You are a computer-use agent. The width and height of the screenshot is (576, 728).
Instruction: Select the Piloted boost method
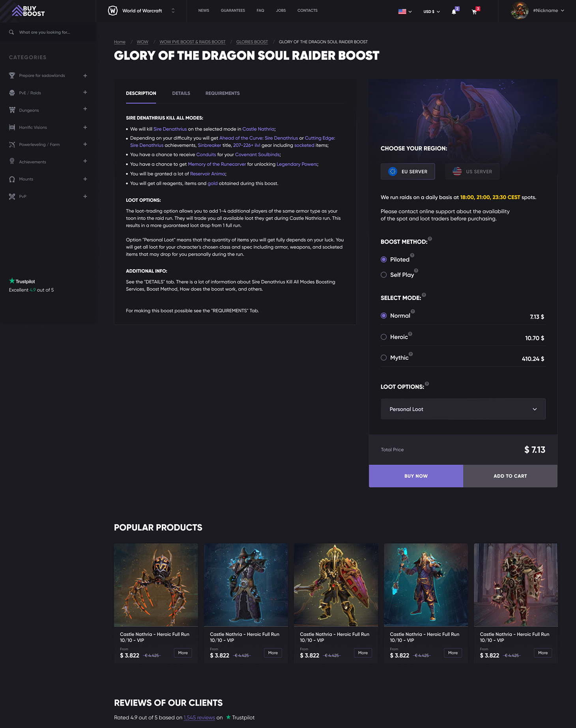coord(383,259)
